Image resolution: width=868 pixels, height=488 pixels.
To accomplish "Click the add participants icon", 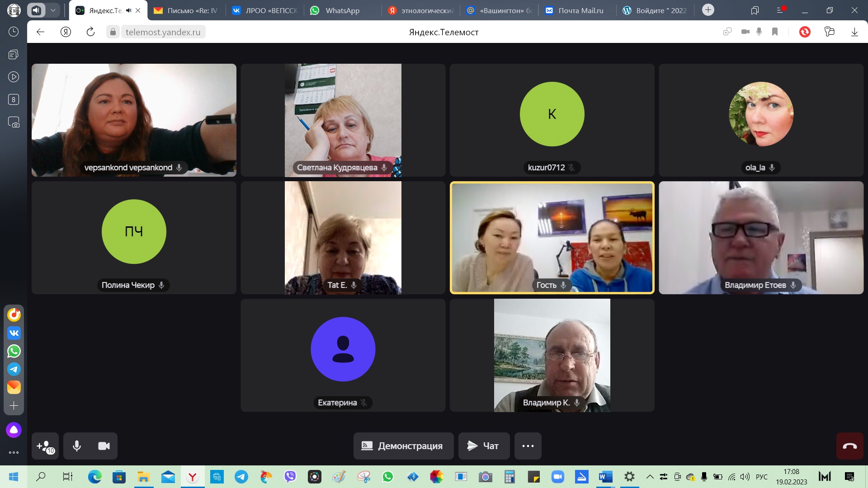I will (45, 446).
